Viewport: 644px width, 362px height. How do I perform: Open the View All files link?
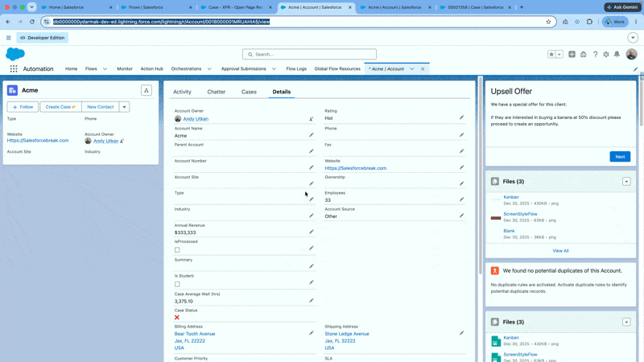(560, 251)
